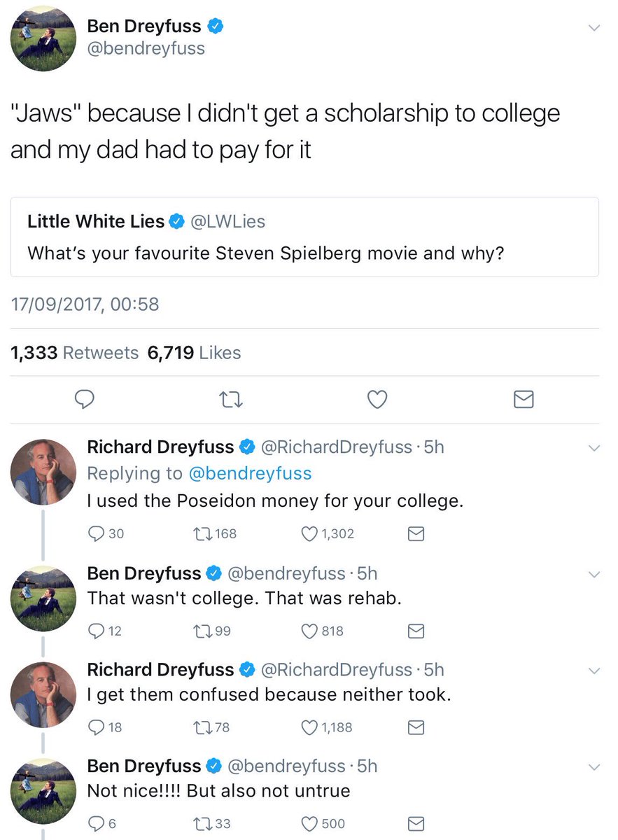Send main tweet via direct message
Image resolution: width=618 pixels, height=840 pixels.
[524, 399]
